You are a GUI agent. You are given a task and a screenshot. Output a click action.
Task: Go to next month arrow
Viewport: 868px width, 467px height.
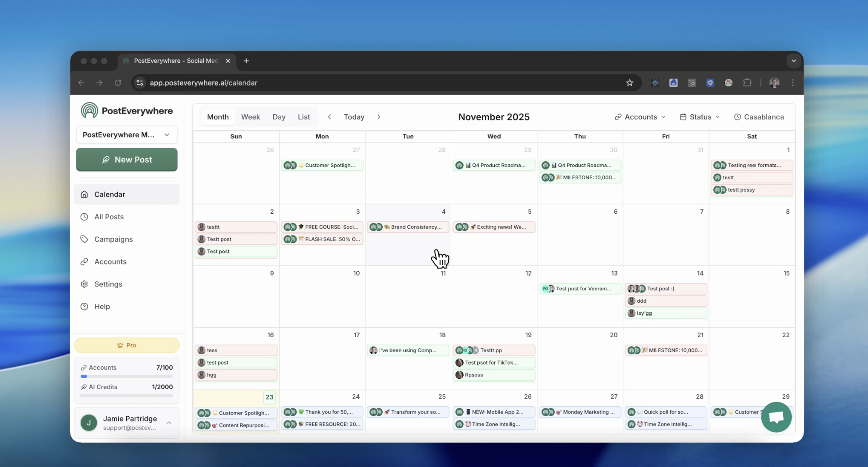pyautogui.click(x=379, y=117)
